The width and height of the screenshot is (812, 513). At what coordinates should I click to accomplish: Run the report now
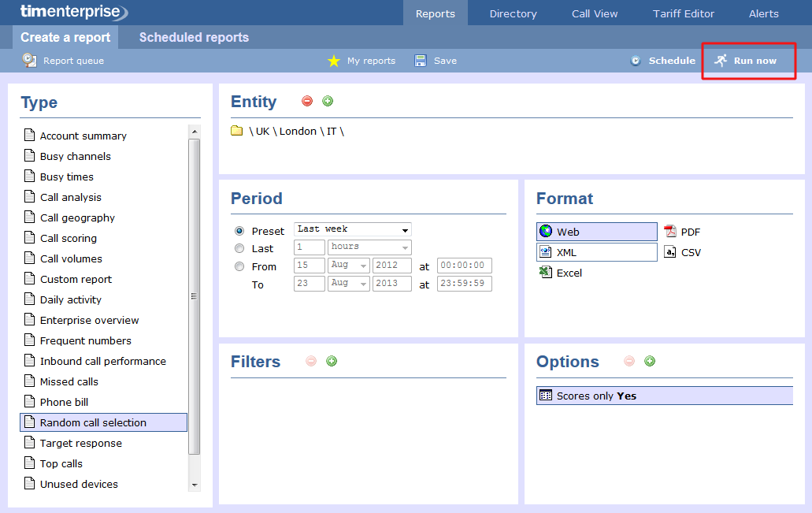click(748, 60)
